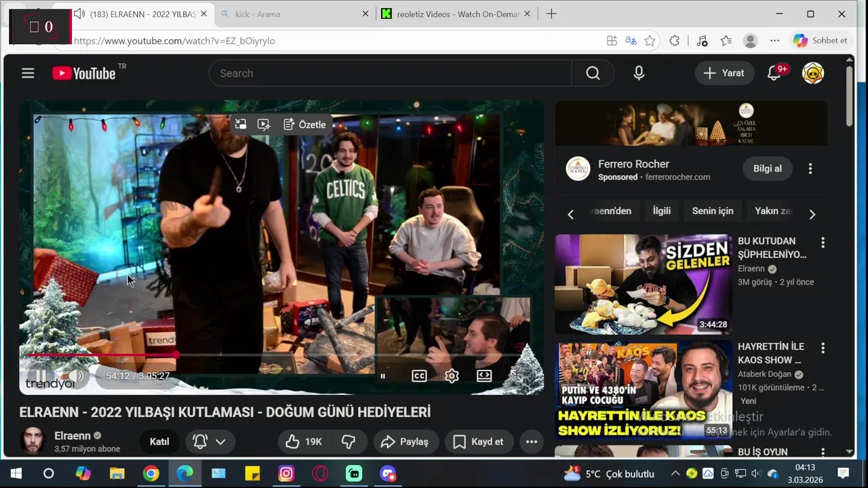Open Edge media control music icon
Viewport: 868px width, 488px height.
tap(702, 41)
